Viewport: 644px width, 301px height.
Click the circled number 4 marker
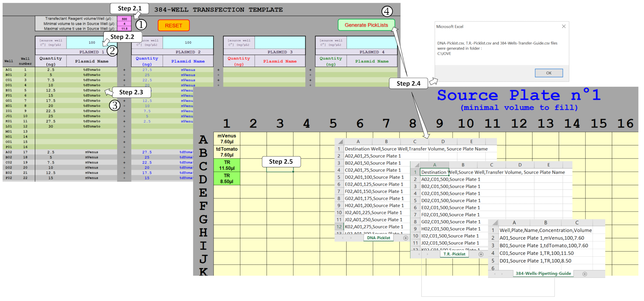click(x=387, y=11)
